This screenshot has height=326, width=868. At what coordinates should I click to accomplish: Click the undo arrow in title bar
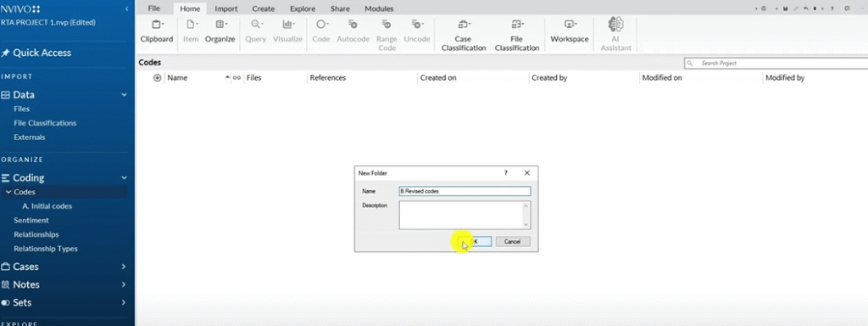pos(806,8)
